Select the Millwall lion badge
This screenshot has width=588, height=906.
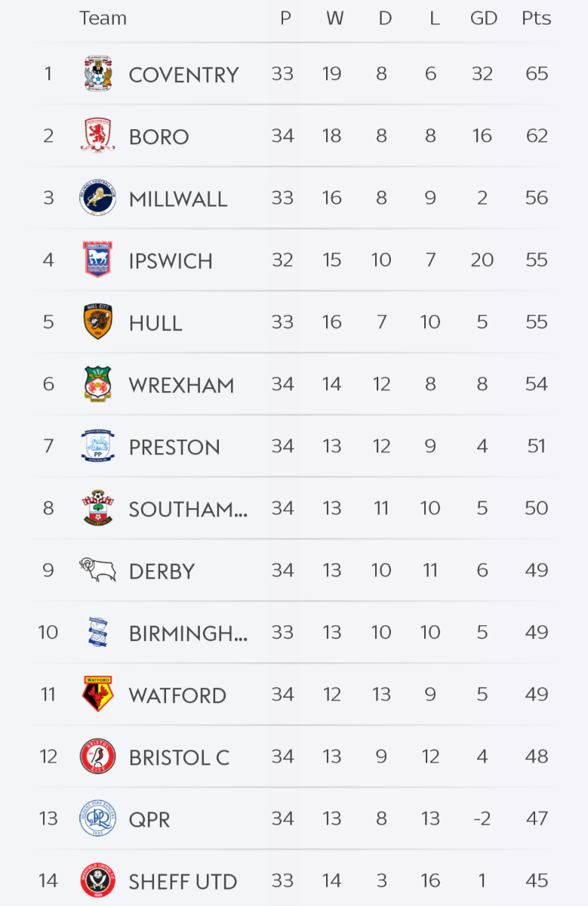point(98,199)
